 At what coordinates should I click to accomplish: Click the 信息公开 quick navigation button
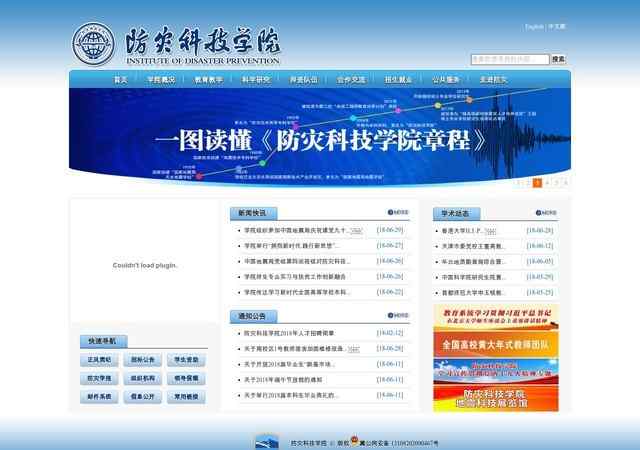[142, 397]
